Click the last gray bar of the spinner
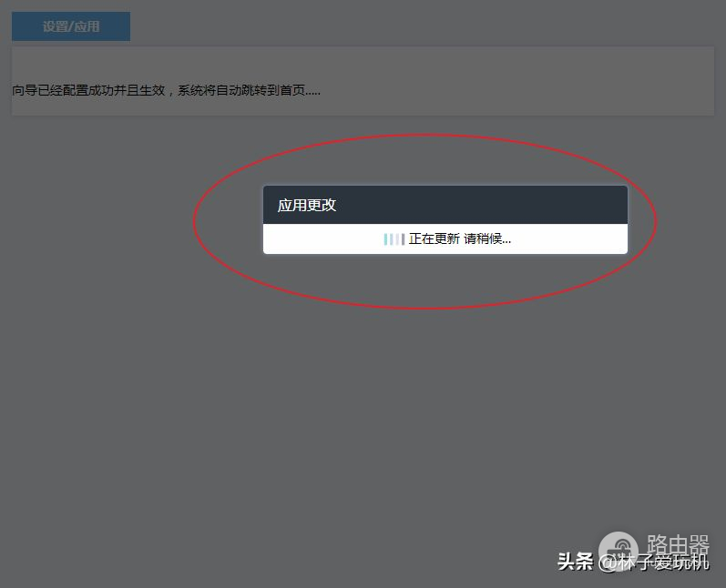Image resolution: width=726 pixels, height=588 pixels. 403,239
